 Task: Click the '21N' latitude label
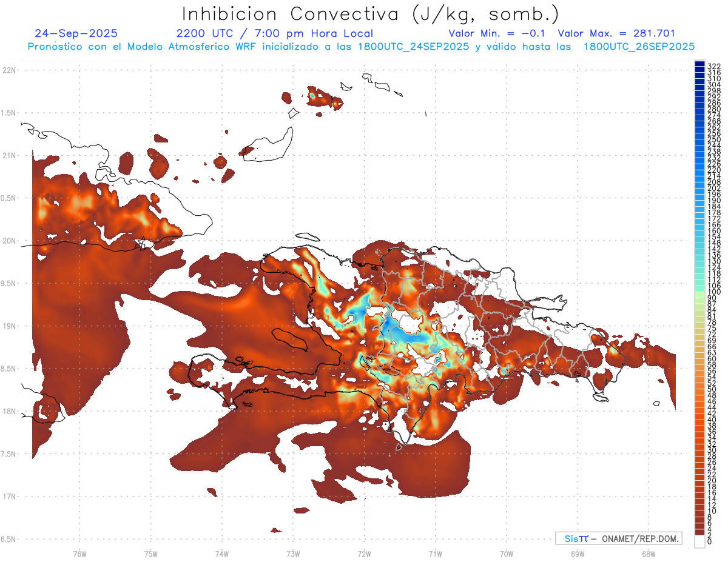coord(8,156)
